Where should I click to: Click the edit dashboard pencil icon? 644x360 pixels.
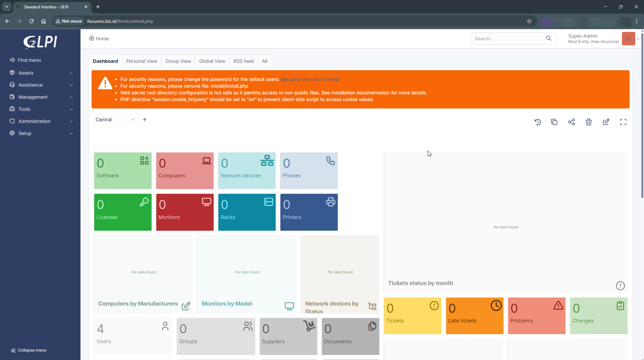pos(606,122)
